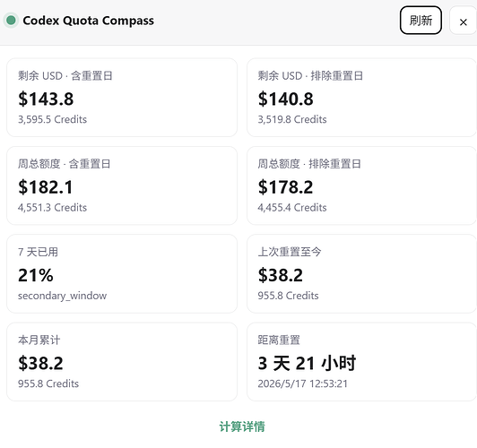Click the 3 天 21 小时 countdown text
The height and width of the screenshot is (448, 477).
pos(307,363)
